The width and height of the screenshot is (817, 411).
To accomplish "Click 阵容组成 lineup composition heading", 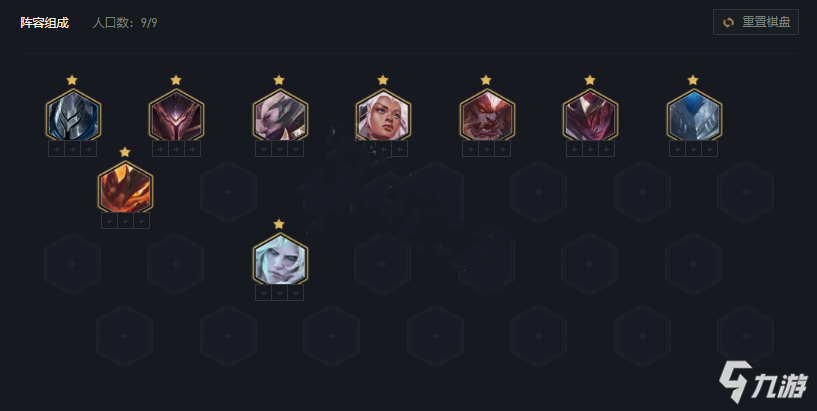I will pos(45,23).
